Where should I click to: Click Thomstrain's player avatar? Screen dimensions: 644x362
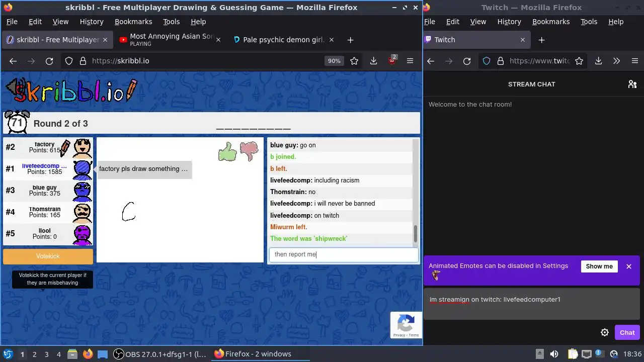coord(83,212)
